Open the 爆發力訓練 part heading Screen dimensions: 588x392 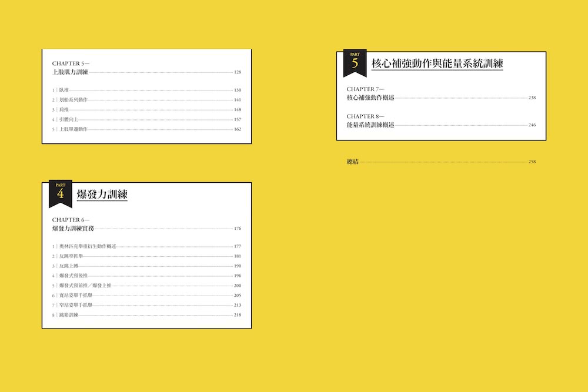click(x=102, y=195)
